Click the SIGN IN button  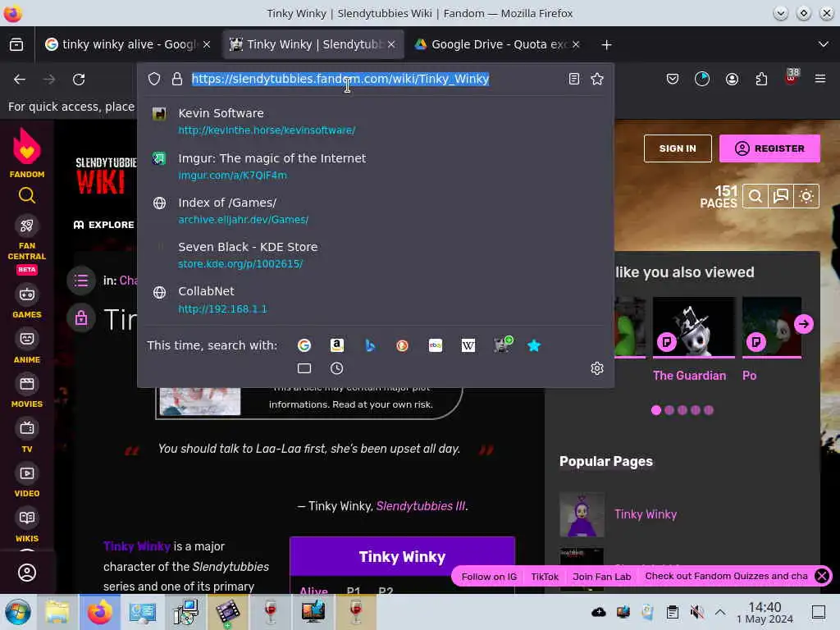point(678,148)
